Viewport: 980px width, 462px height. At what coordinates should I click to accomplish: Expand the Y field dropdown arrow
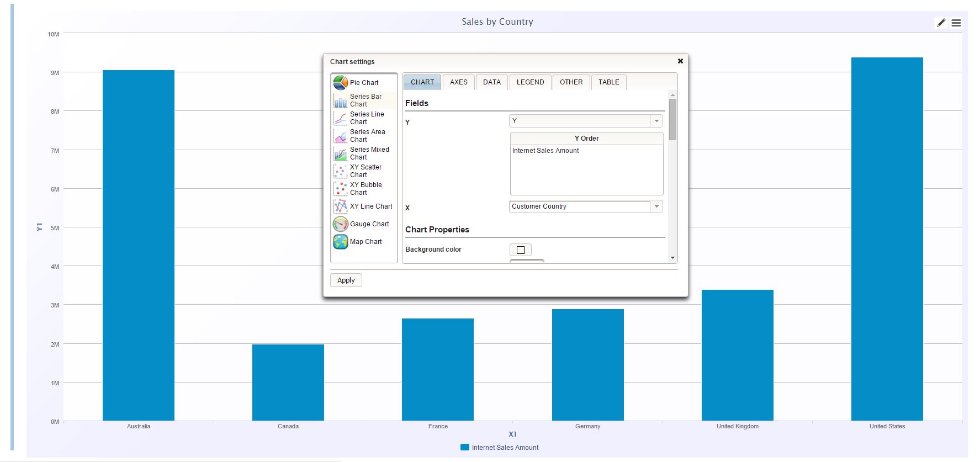pyautogui.click(x=656, y=121)
